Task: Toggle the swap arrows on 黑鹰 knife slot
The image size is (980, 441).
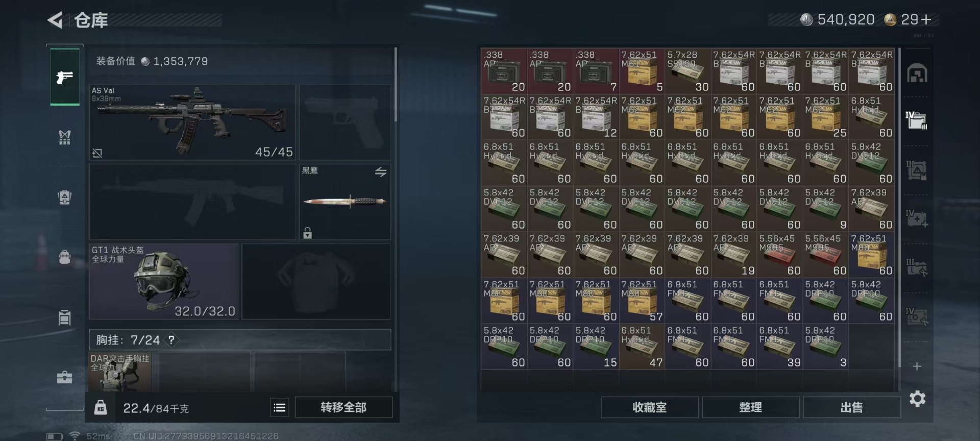Action: tap(381, 172)
